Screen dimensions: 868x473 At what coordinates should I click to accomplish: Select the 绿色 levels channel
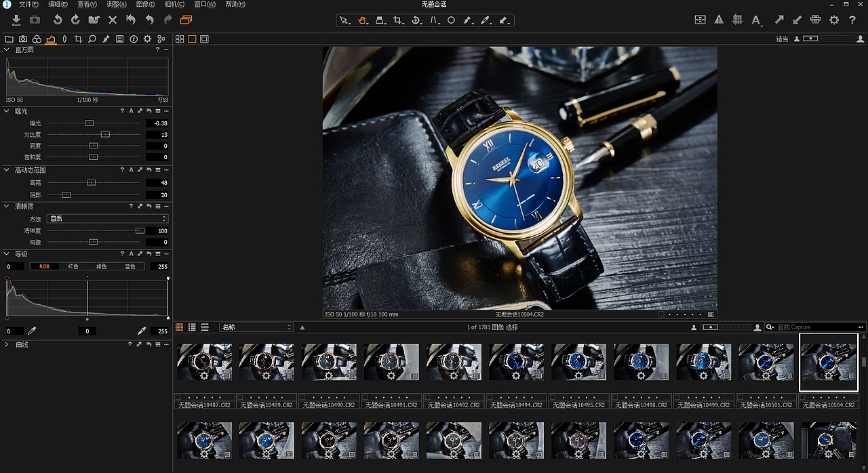pyautogui.click(x=102, y=266)
